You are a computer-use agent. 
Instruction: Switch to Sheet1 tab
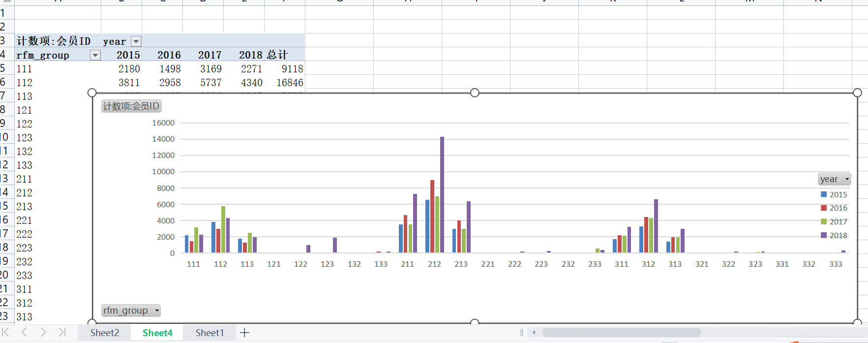pos(210,333)
